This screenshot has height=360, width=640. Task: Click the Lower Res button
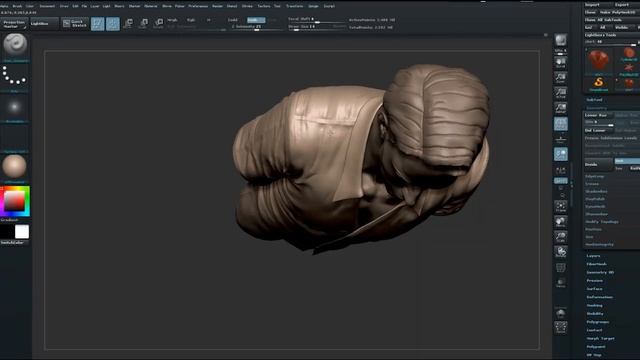coord(598,115)
